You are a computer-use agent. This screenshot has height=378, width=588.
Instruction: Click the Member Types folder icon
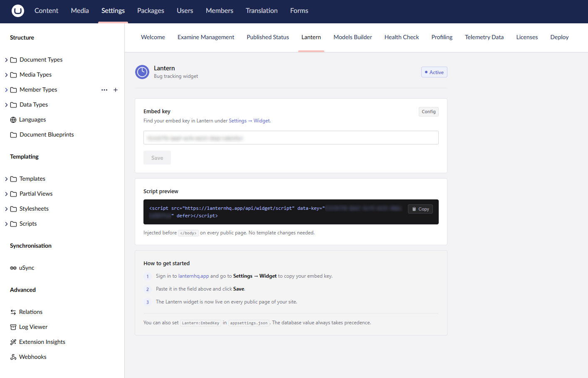pyautogui.click(x=13, y=90)
